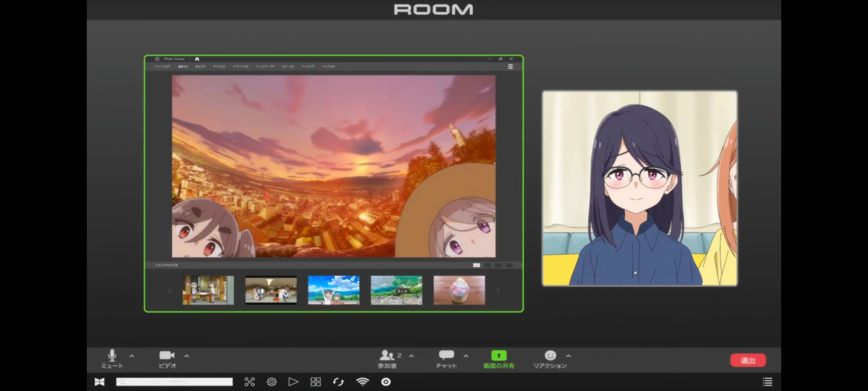868x391 pixels.
Task: Open the コピー(C) menu in Photo Viewer
Action: [288, 66]
